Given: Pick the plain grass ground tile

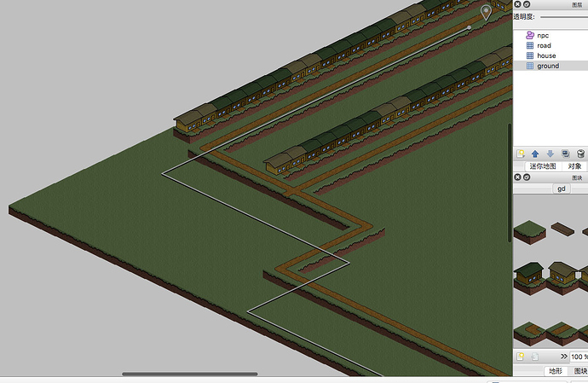Looking at the screenshot, I should point(529,232).
